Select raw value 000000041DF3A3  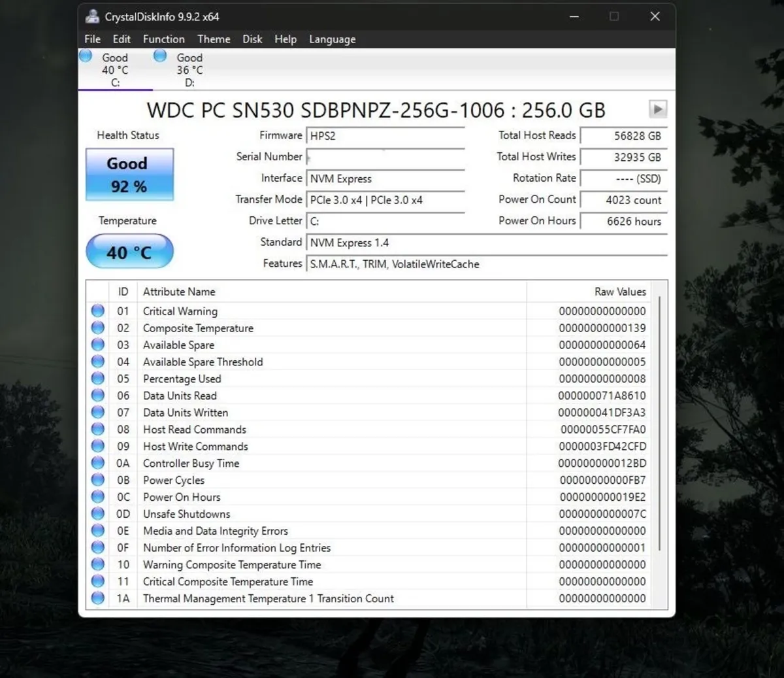click(x=602, y=413)
